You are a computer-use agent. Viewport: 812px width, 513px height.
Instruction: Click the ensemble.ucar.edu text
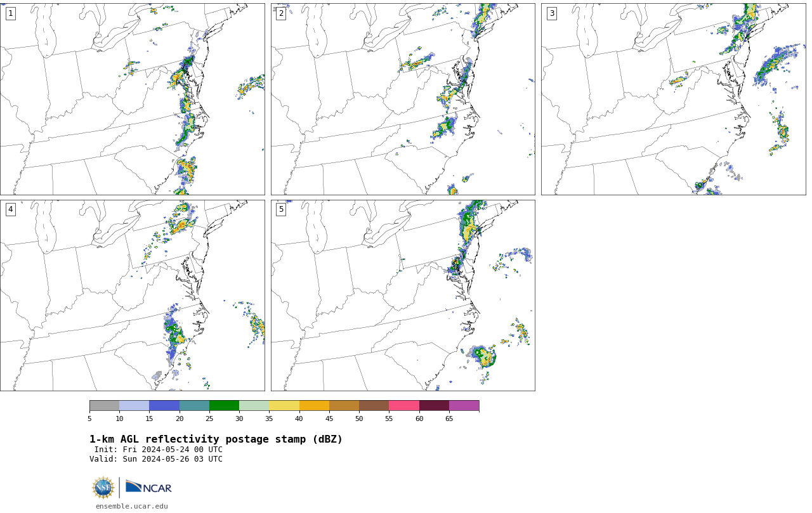click(x=132, y=506)
